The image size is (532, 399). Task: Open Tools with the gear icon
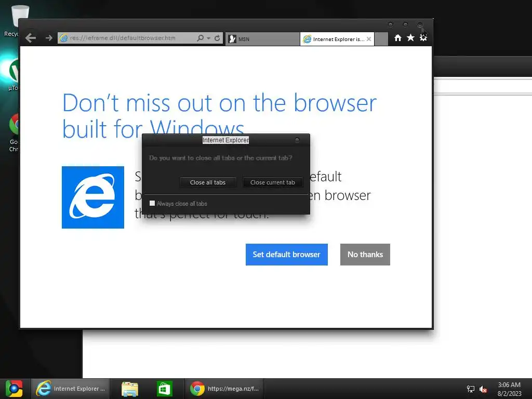[423, 37]
